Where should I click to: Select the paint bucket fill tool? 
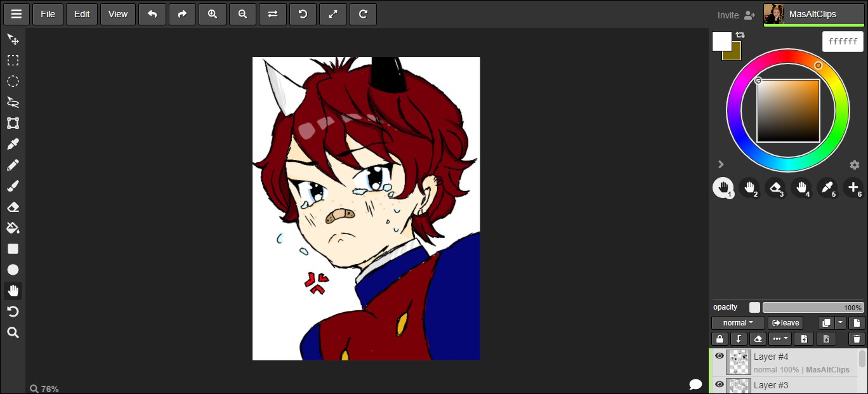[x=13, y=228]
